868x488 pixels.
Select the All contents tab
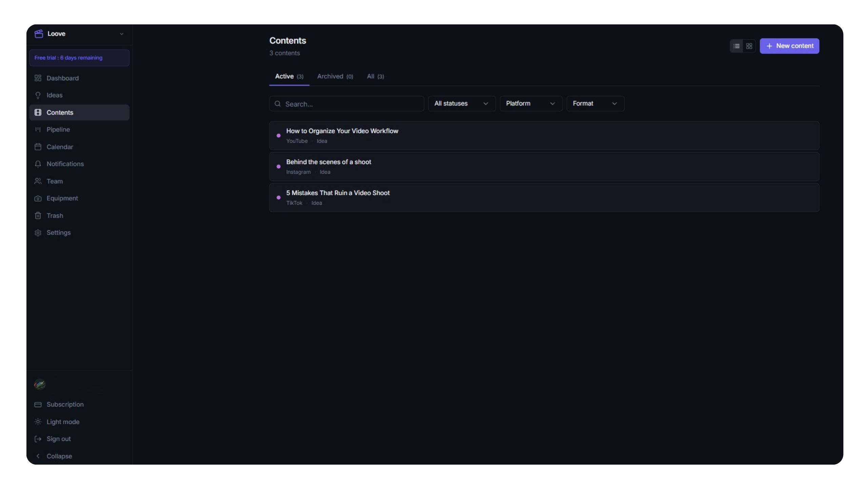tap(375, 76)
